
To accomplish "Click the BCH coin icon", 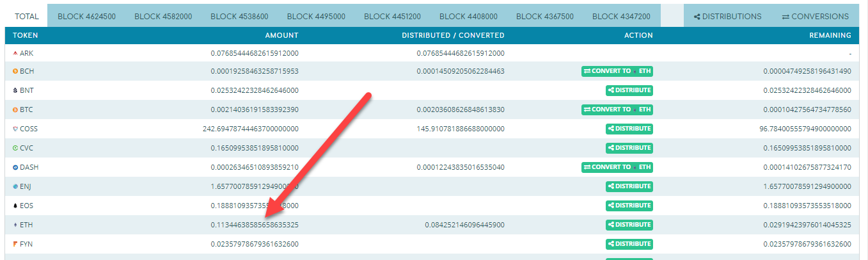I will click(x=15, y=72).
